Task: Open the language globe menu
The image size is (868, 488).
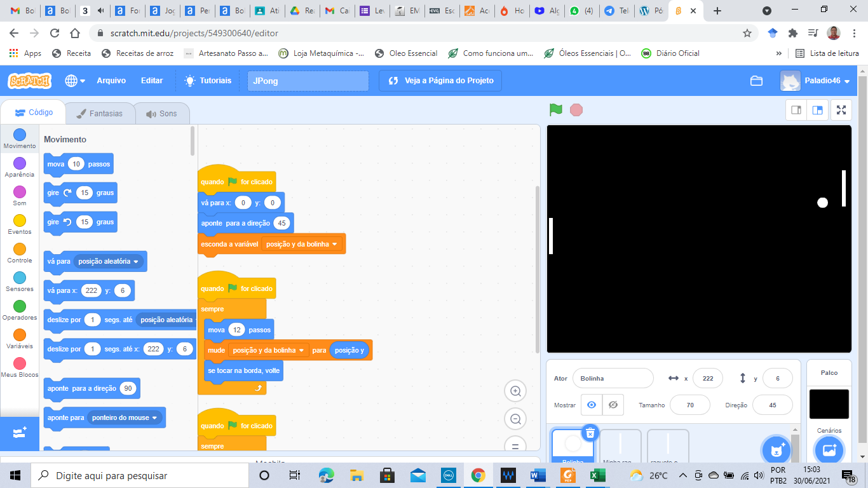Action: click(75, 81)
